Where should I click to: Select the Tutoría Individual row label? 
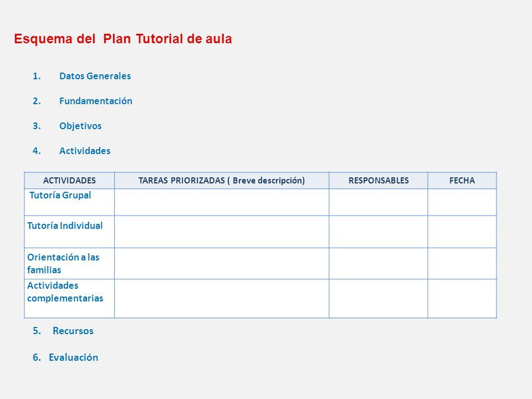(65, 226)
